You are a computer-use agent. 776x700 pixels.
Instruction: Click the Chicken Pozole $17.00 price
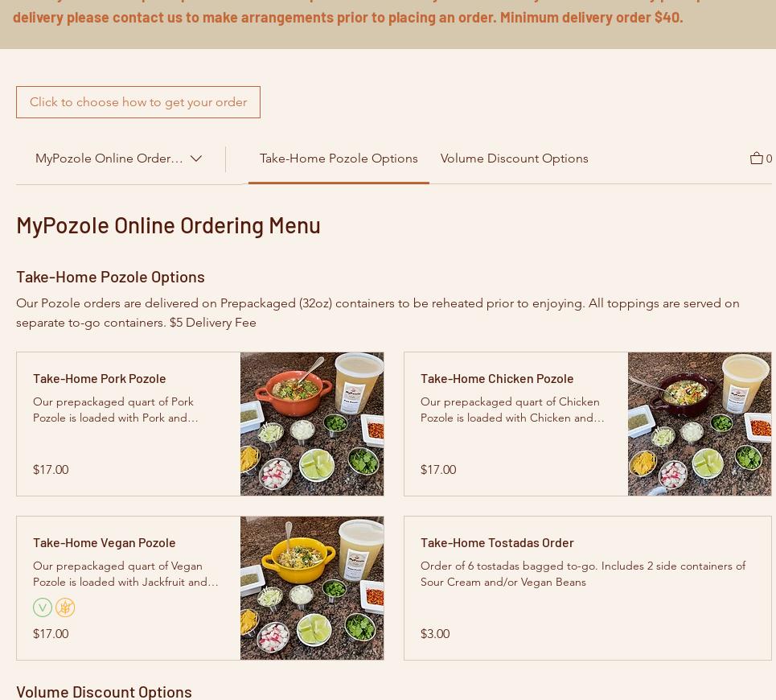[x=438, y=469]
